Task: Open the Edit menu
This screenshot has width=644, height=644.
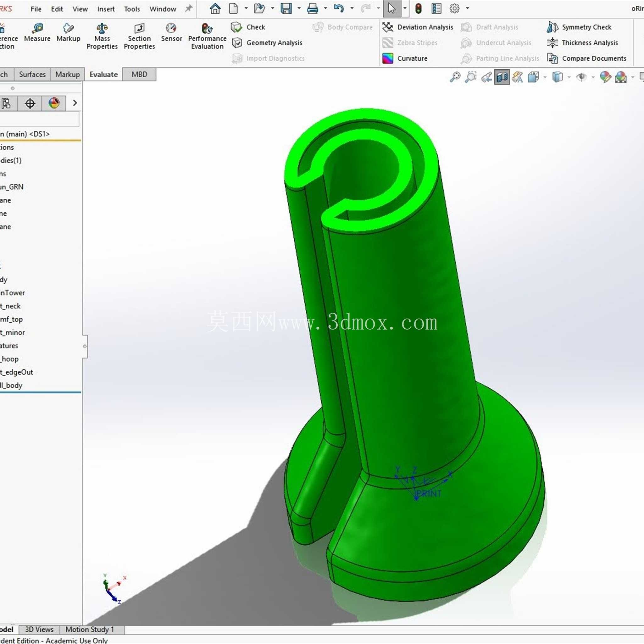Action: point(57,9)
